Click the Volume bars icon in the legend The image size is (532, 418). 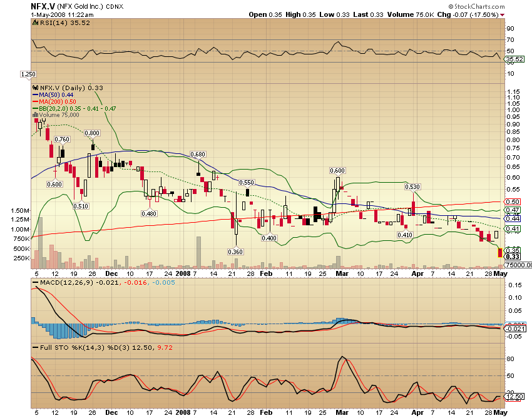(x=35, y=114)
